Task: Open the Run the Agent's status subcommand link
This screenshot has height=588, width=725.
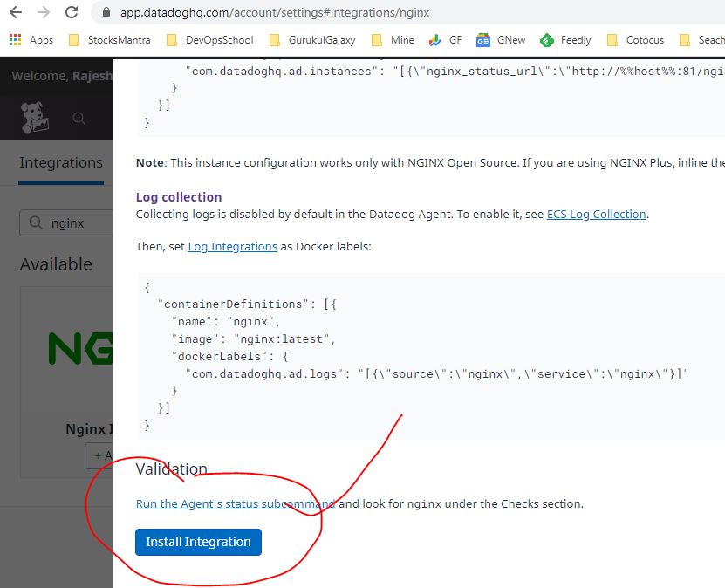Action: click(236, 504)
